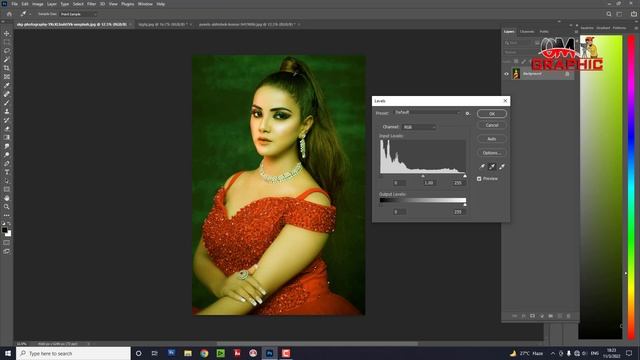Select the Spot Healing Brush tool
Screen dimensions: 640x360
coord(7,94)
